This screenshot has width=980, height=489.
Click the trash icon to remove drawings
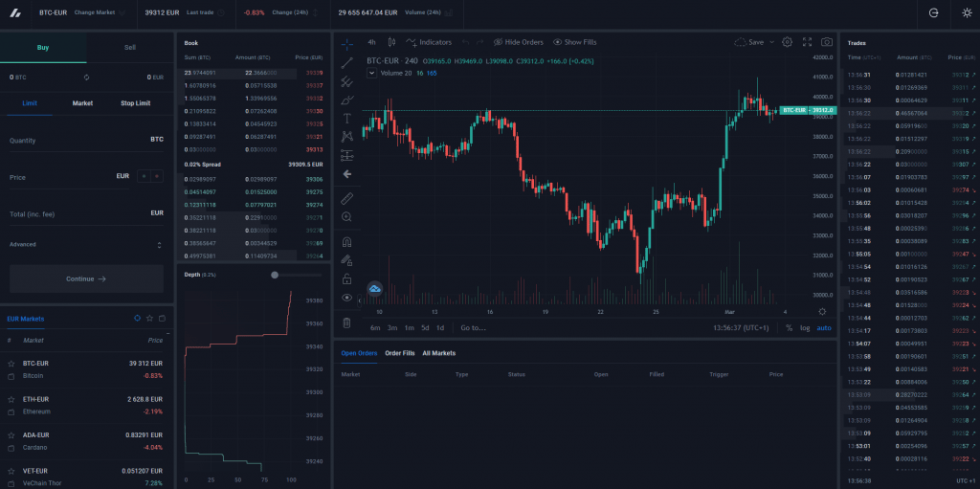click(346, 322)
